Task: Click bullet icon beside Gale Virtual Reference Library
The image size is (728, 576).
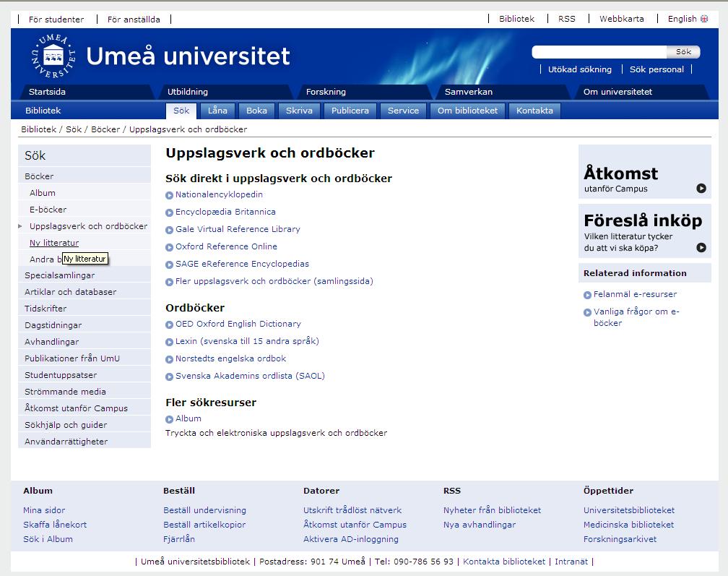Action: (x=170, y=230)
